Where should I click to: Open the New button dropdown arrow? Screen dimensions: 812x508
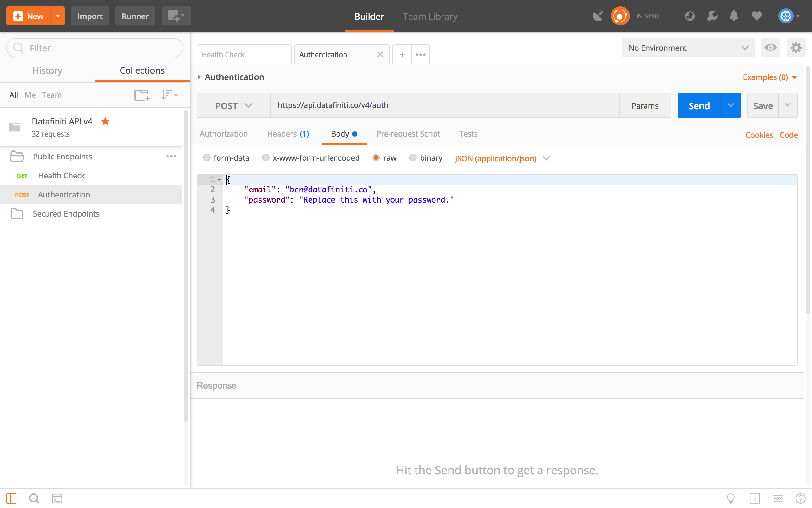pos(57,16)
